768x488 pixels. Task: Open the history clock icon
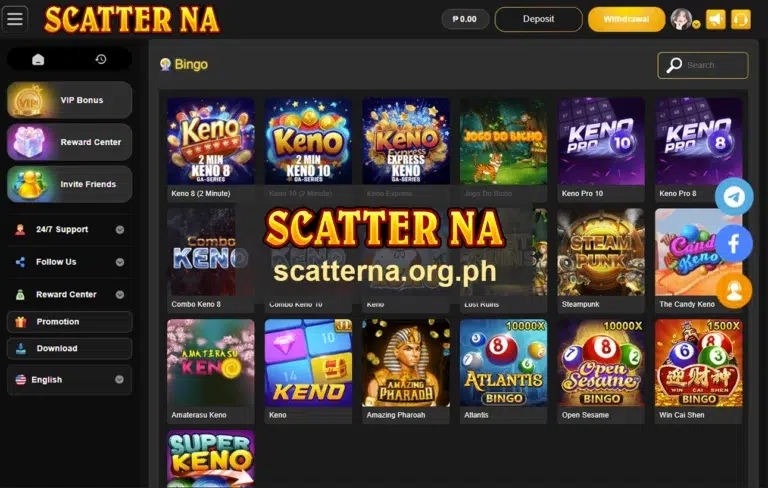tap(101, 59)
